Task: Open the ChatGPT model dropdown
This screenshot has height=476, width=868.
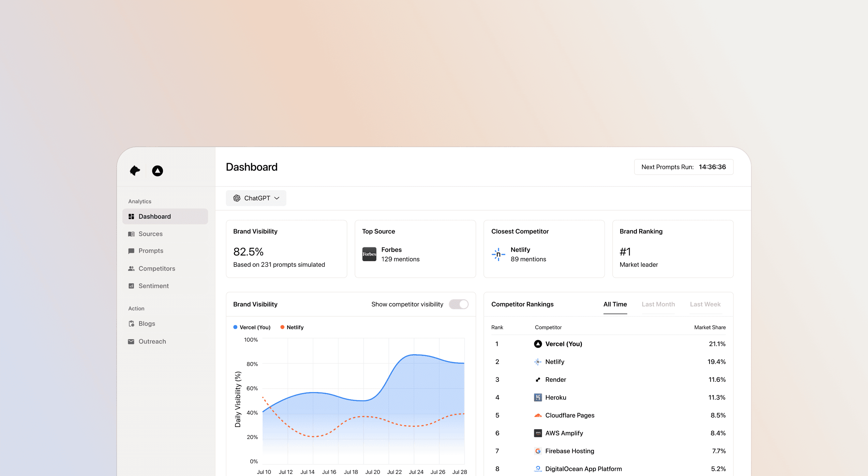Action: 256,198
